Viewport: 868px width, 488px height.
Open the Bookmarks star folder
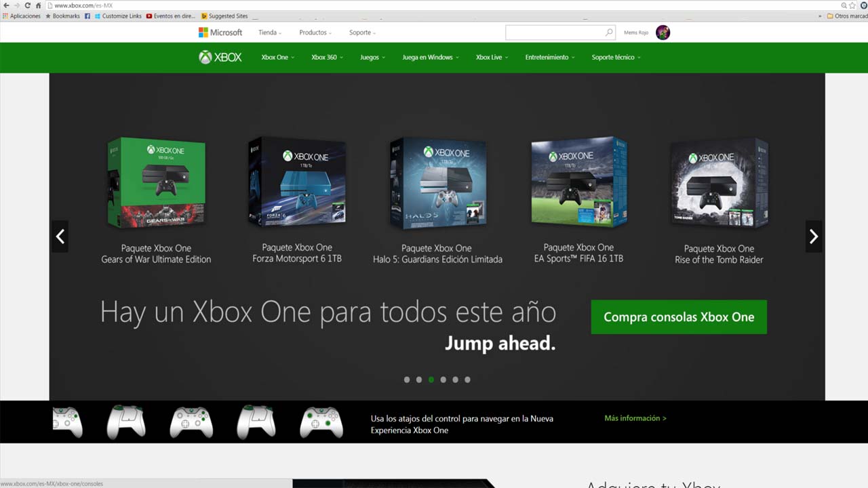point(62,16)
